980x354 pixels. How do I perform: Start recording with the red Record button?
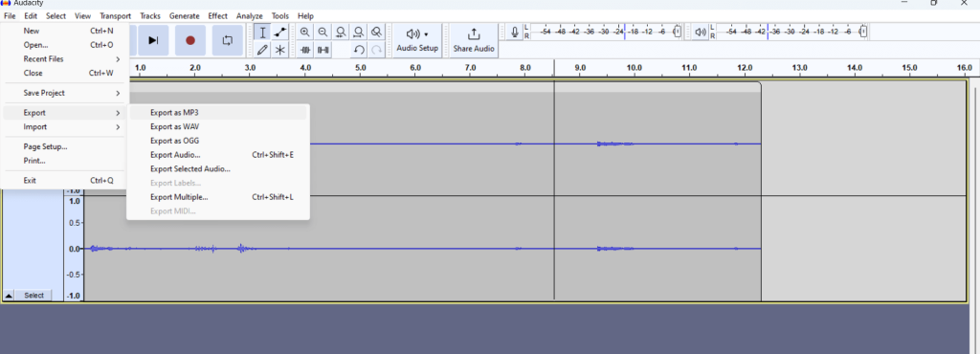(x=190, y=40)
